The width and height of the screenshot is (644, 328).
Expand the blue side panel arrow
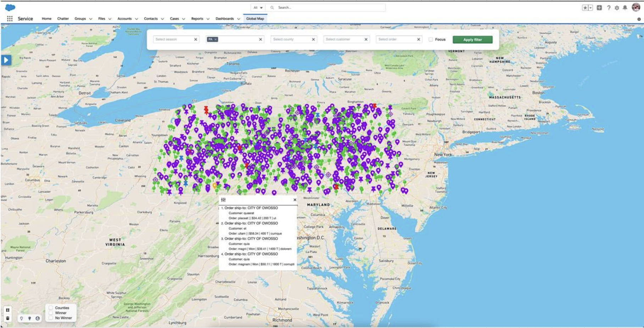[6, 60]
